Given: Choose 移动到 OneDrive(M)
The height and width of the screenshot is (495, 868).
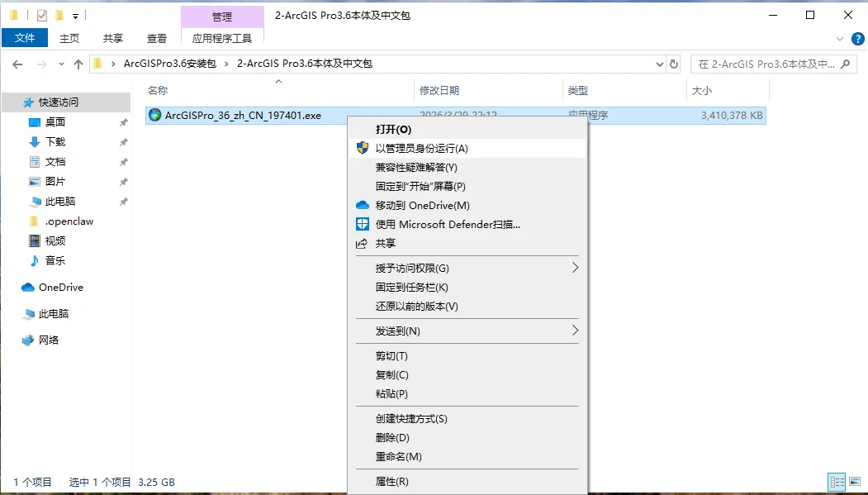Looking at the screenshot, I should coord(467,206).
